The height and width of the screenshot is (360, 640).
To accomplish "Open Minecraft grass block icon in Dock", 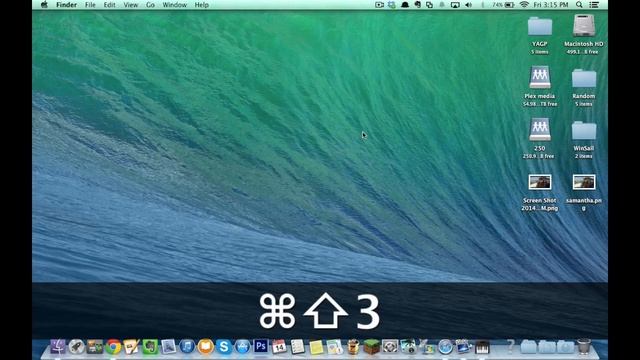I will tap(371, 347).
